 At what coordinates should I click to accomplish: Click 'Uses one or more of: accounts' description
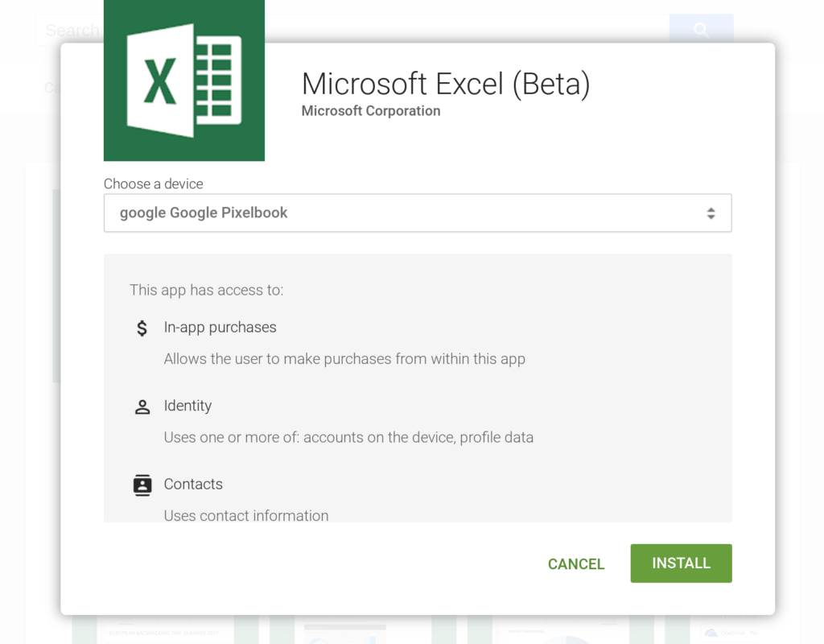[x=349, y=437]
